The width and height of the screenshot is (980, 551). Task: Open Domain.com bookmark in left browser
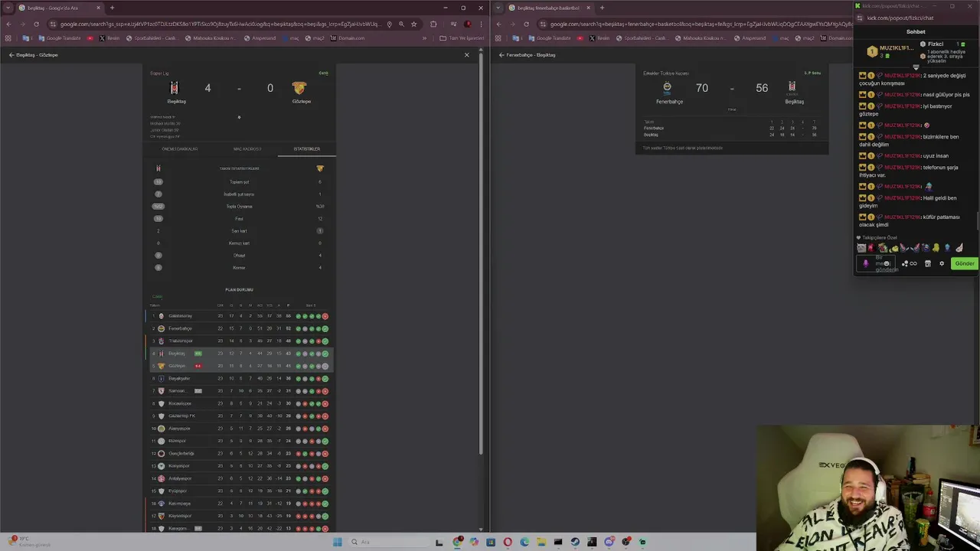[x=348, y=38]
